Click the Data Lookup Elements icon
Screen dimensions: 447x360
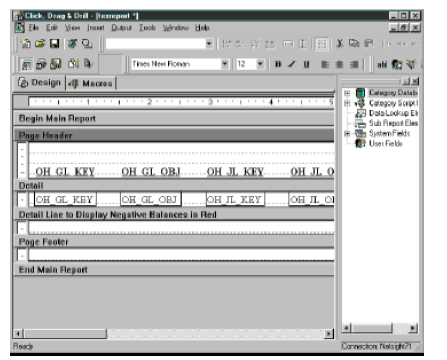pyautogui.click(x=360, y=113)
